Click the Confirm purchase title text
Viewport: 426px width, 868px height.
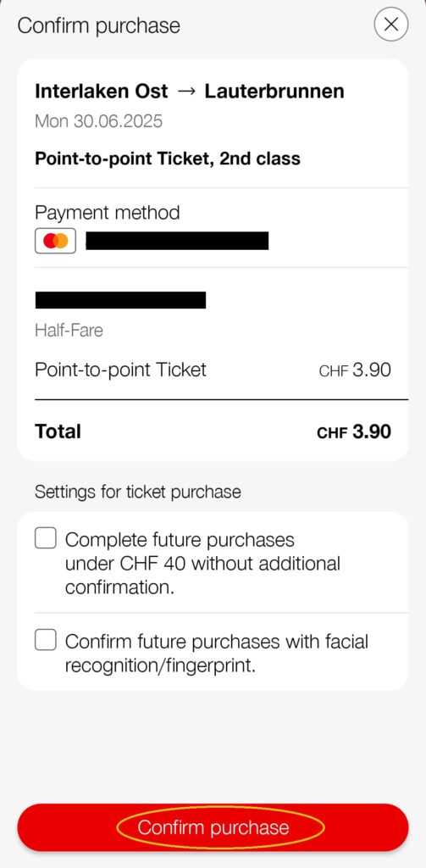pyautogui.click(x=99, y=25)
